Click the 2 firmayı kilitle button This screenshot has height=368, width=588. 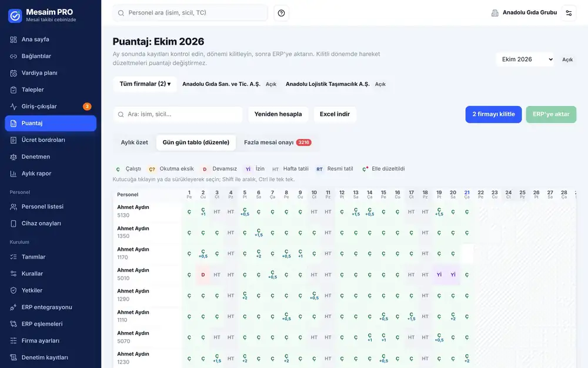493,114
